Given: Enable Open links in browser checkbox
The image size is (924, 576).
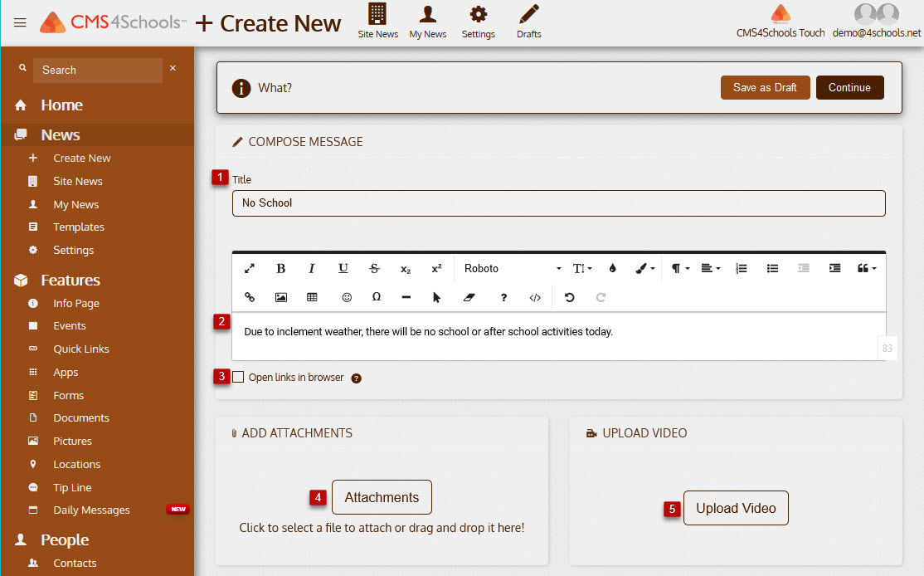Looking at the screenshot, I should (238, 377).
